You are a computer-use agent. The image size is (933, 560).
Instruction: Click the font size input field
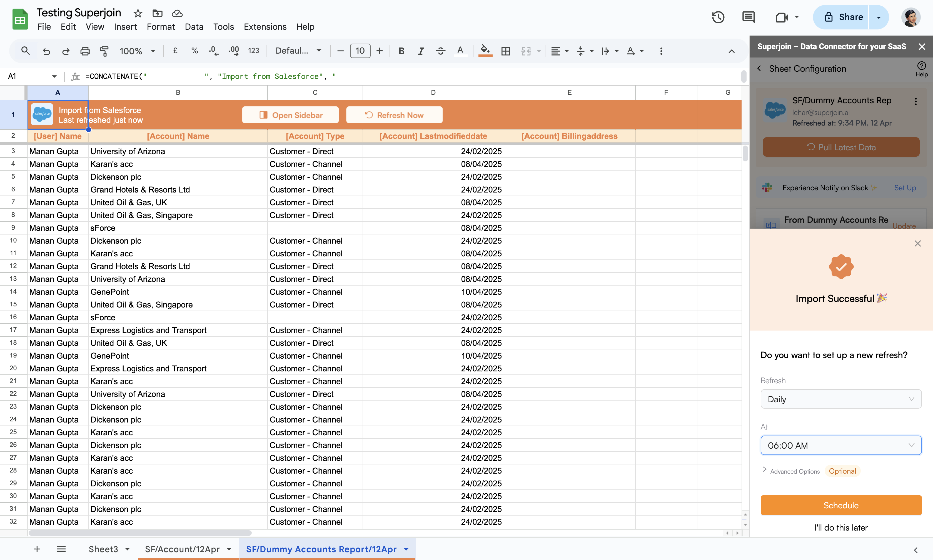tap(360, 51)
